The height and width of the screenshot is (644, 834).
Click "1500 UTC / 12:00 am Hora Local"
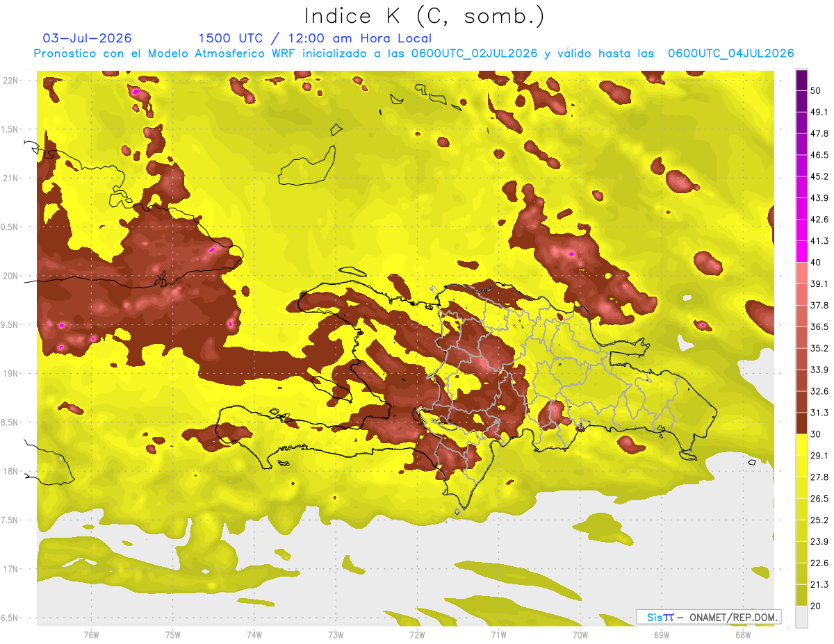(x=315, y=38)
